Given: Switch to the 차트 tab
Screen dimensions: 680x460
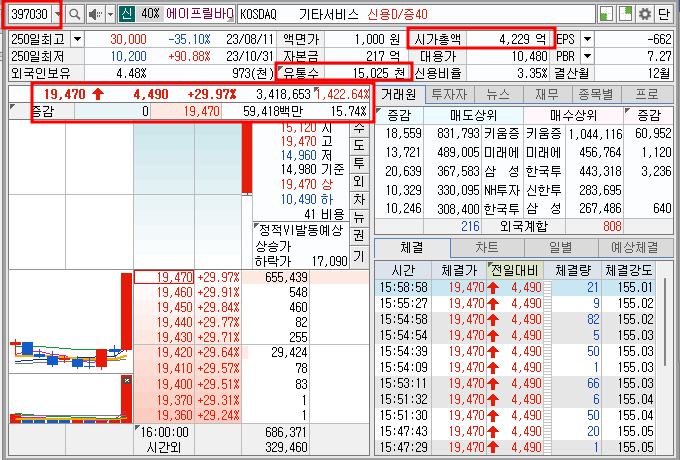Looking at the screenshot, I should click(487, 248).
